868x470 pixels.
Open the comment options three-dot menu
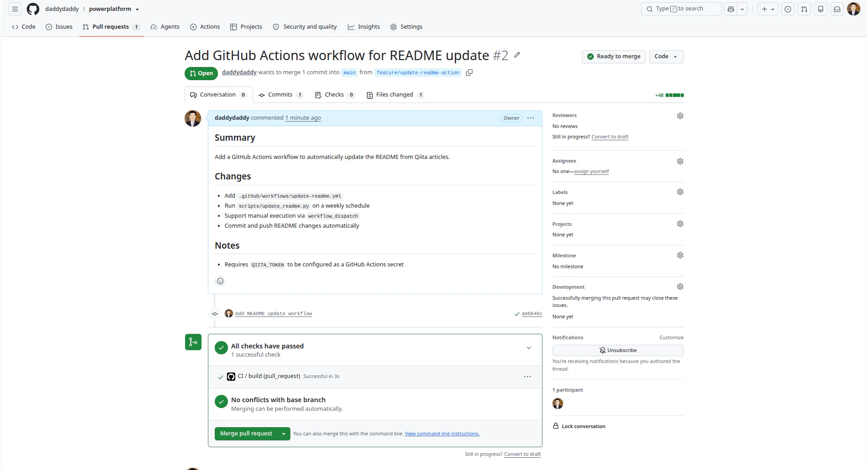pyautogui.click(x=531, y=118)
